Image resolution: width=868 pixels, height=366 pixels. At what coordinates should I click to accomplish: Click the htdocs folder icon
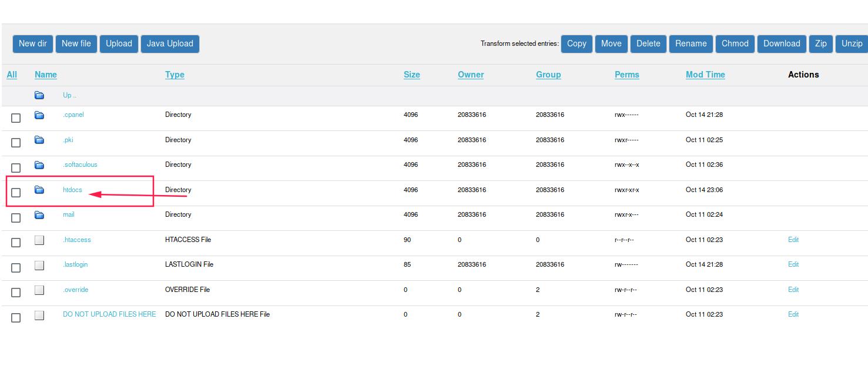(39, 190)
